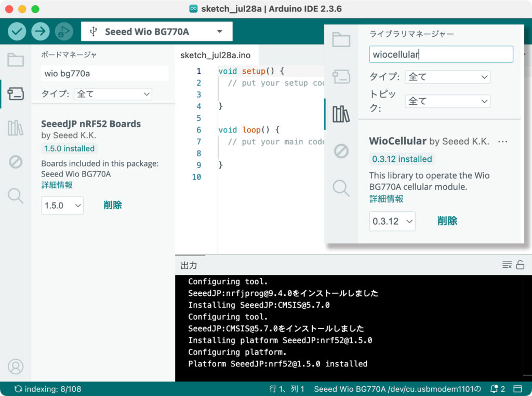The height and width of the screenshot is (396, 532).
Task: Open 詳細情報 link for WioCellular
Action: (x=386, y=199)
